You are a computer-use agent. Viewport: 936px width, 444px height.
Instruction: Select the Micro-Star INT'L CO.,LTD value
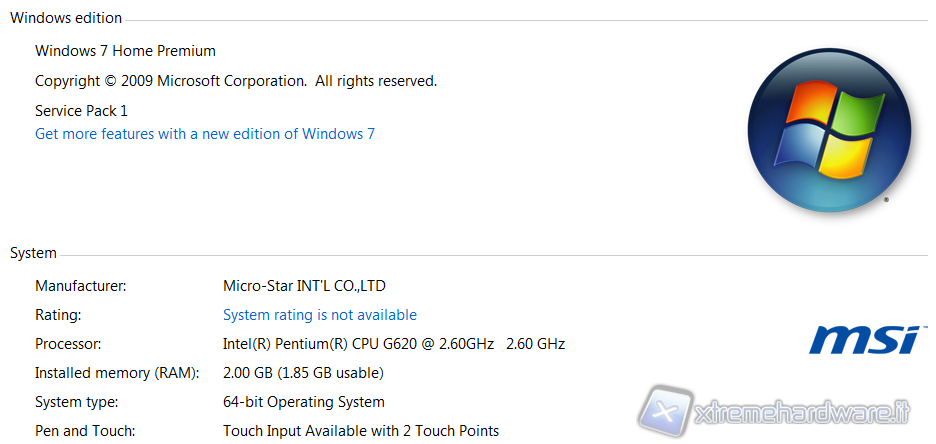[304, 286]
